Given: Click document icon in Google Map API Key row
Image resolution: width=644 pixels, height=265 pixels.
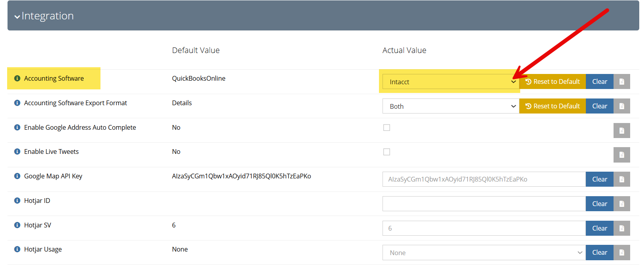Looking at the screenshot, I should coord(622,179).
